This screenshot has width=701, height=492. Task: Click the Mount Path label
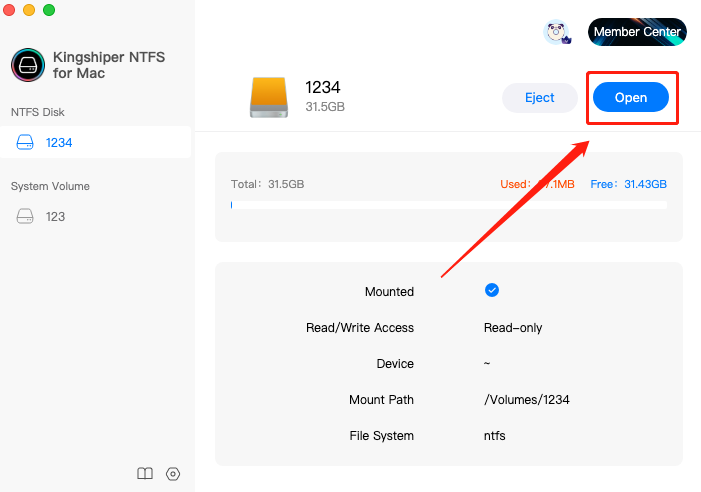(x=381, y=399)
